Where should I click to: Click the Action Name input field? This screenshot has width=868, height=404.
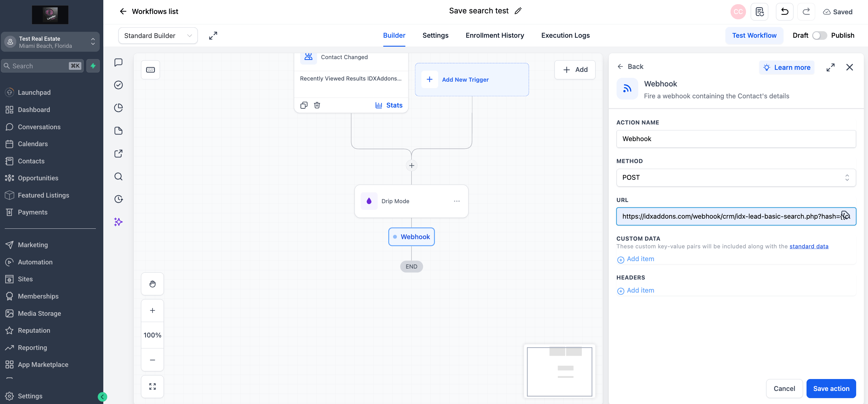coord(736,139)
